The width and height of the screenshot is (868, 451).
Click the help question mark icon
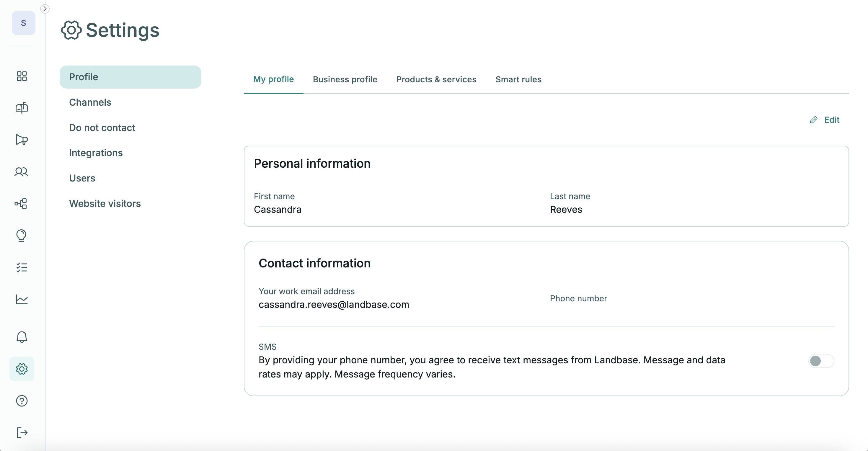tap(22, 401)
